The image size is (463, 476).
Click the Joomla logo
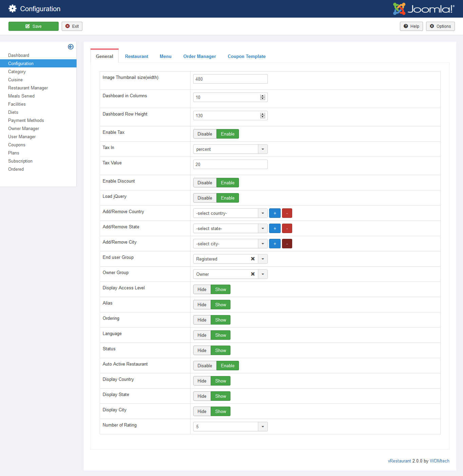click(x=424, y=9)
